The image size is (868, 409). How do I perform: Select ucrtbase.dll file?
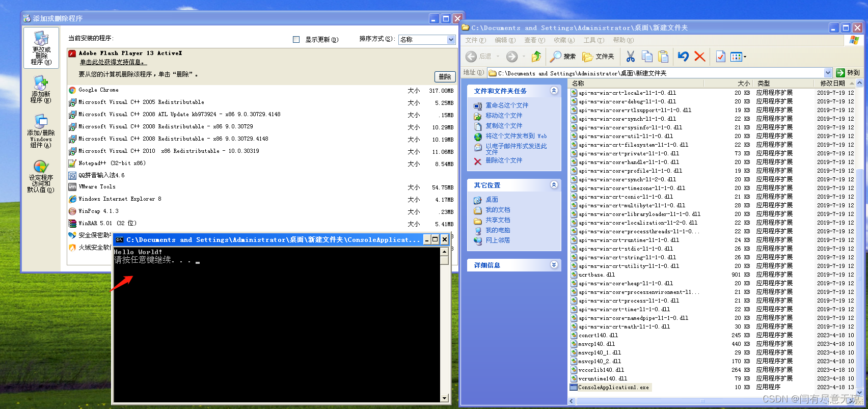[x=592, y=275]
